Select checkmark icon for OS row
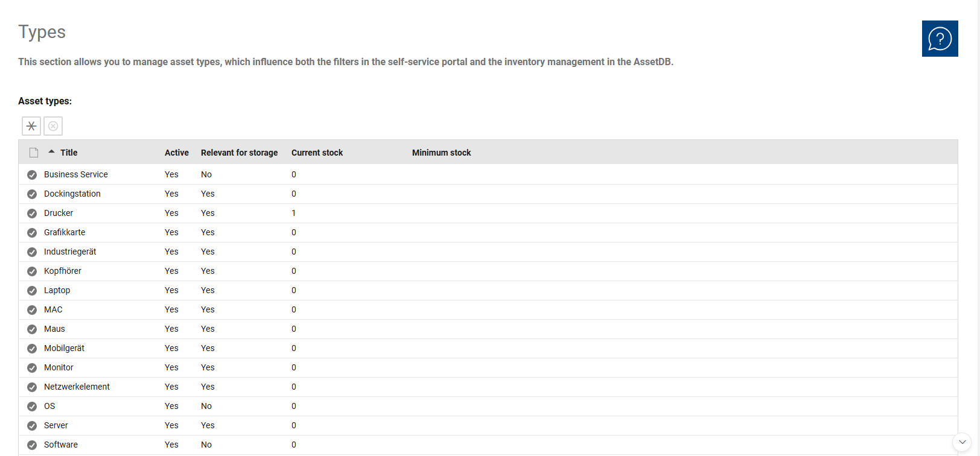The image size is (980, 456). coord(32,407)
